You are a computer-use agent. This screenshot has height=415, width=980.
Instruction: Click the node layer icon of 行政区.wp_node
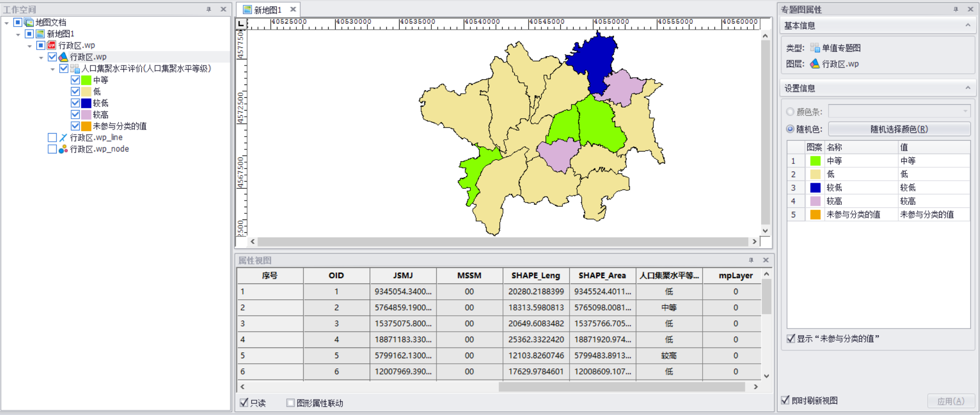(x=63, y=149)
